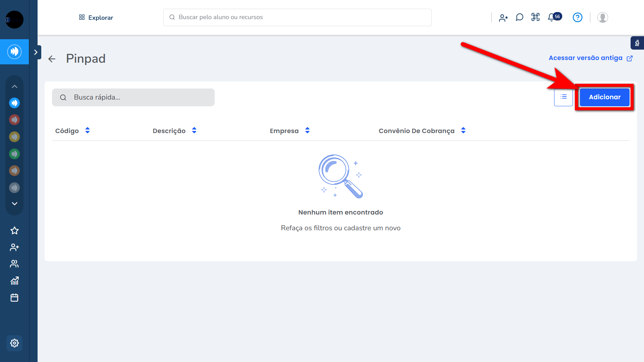Collapse module list with up chevron
644x362 pixels.
click(x=14, y=86)
